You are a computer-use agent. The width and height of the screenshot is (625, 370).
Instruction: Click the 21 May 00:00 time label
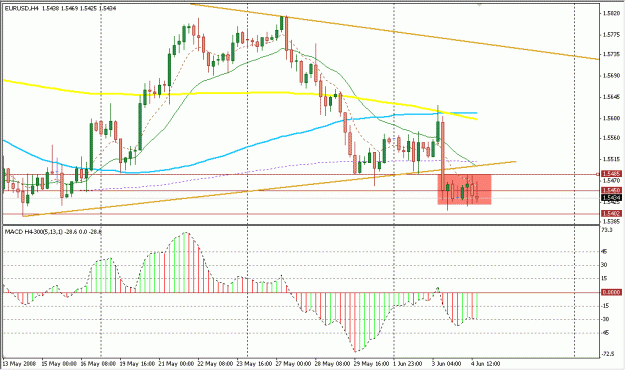point(176,364)
